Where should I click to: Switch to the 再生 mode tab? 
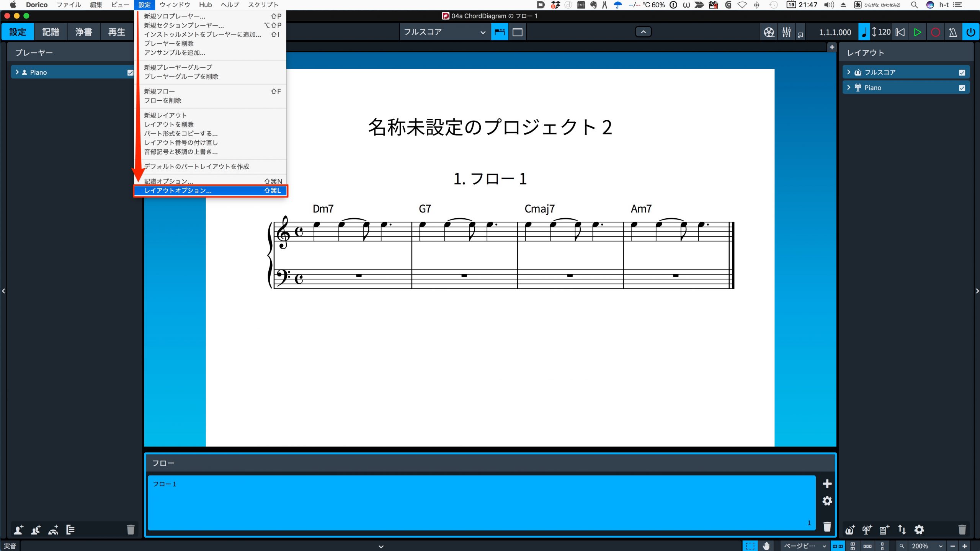click(x=116, y=32)
